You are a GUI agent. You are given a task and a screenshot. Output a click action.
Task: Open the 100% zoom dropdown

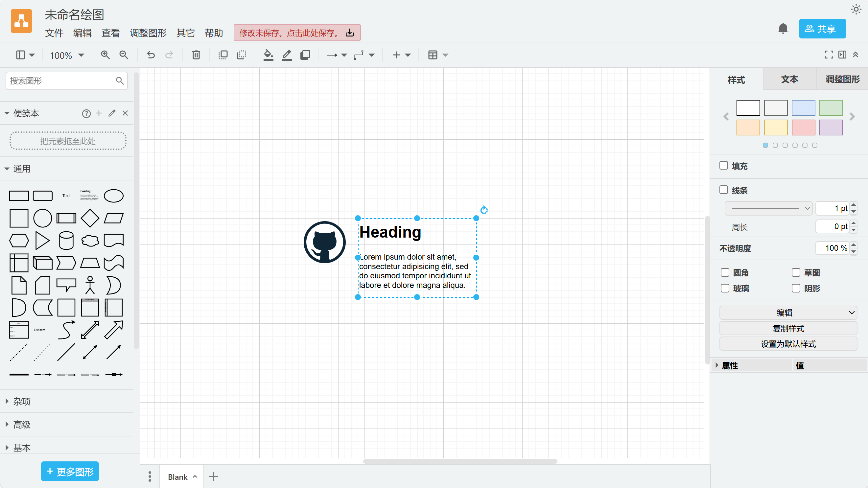tap(67, 55)
